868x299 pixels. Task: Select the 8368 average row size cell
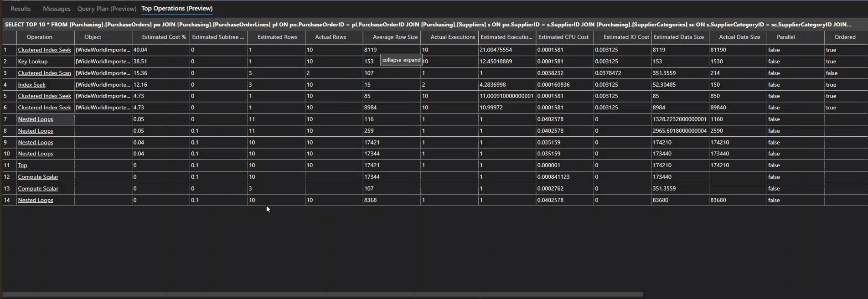click(392, 200)
